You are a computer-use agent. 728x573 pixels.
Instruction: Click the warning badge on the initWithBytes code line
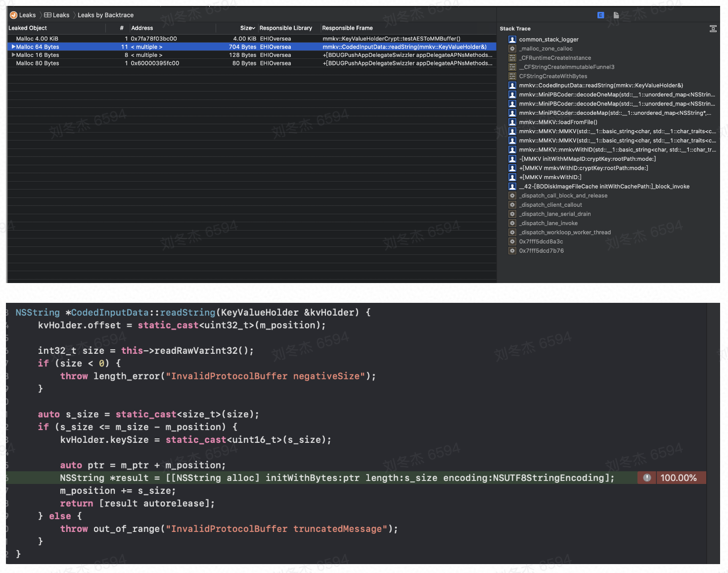pos(646,477)
